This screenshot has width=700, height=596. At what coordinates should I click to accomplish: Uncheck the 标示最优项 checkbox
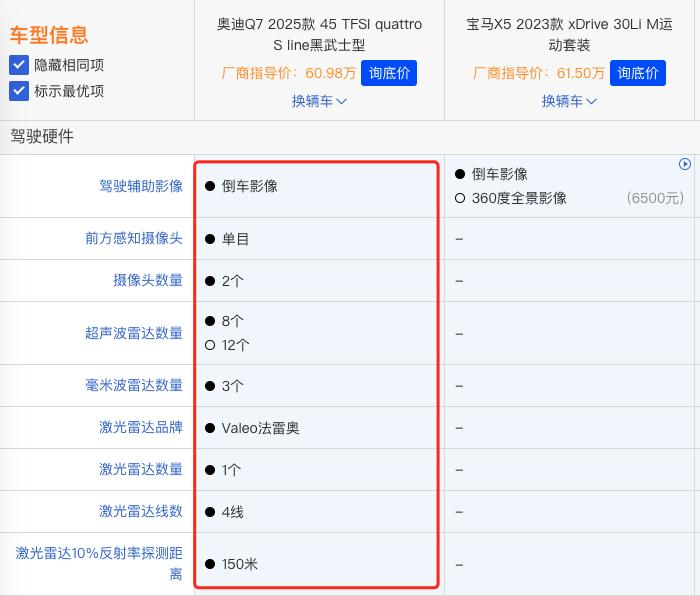pyautogui.click(x=19, y=91)
